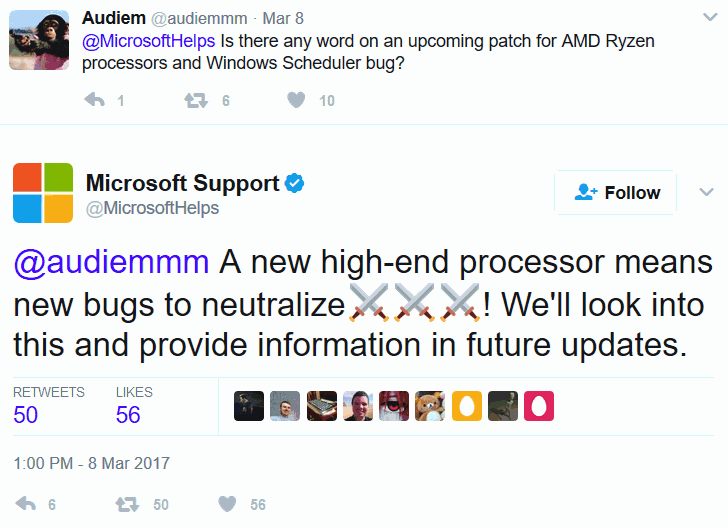Retweet Audiem's question about Ryzen

(196, 100)
